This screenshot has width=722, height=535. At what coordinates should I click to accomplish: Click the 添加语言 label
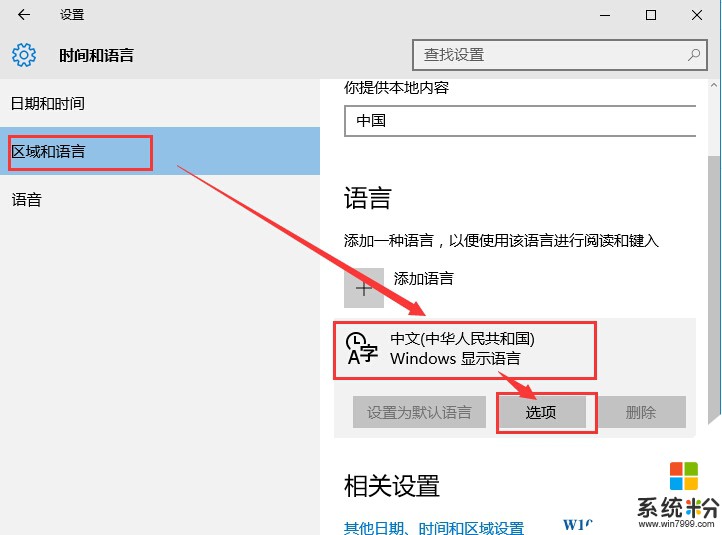(424, 279)
